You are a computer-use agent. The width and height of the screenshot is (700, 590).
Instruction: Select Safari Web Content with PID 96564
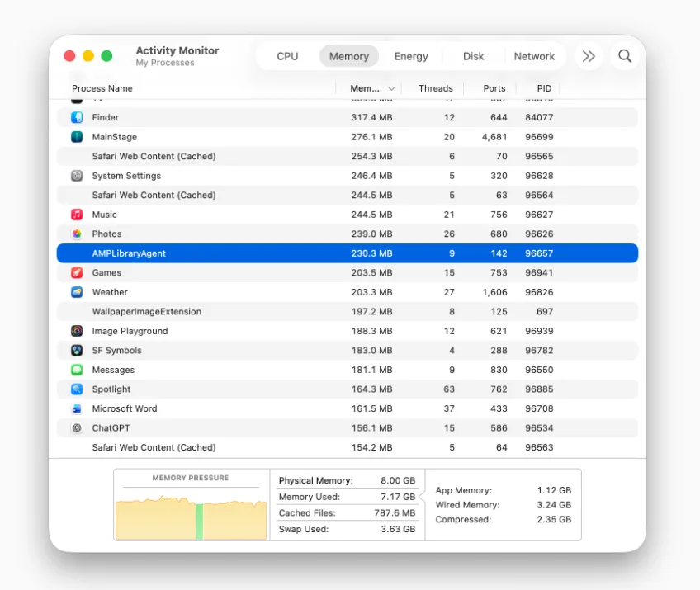348,195
